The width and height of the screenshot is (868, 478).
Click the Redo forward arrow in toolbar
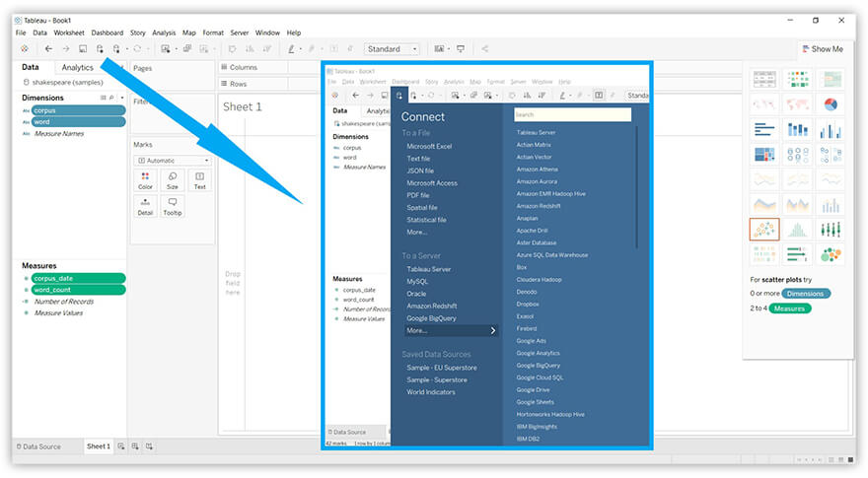pyautogui.click(x=65, y=48)
